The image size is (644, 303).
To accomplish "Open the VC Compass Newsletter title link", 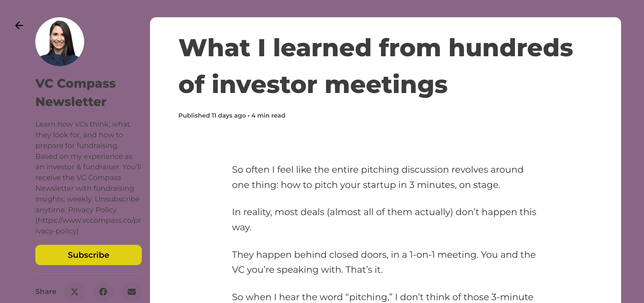I will (75, 92).
